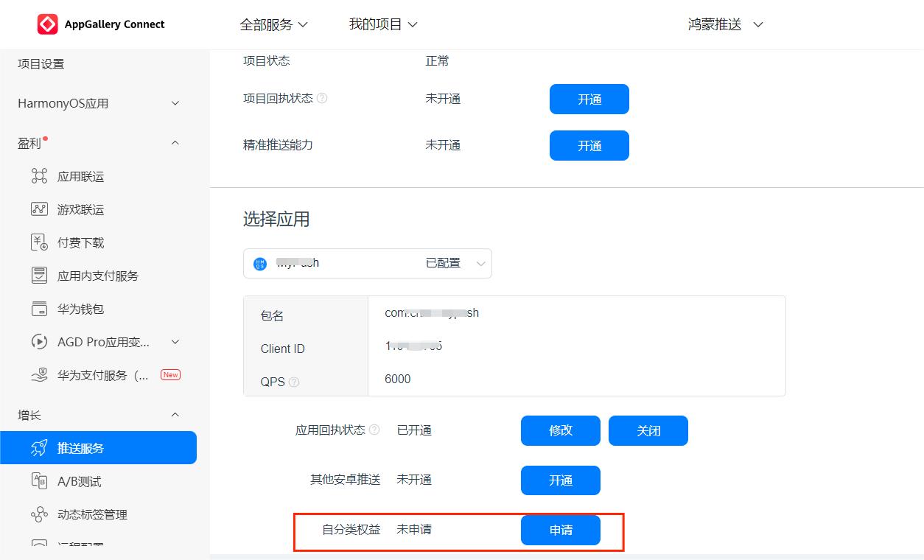This screenshot has width=924, height=560.
Task: Click the 未开通 status of 精准推送能力
Action: (443, 145)
